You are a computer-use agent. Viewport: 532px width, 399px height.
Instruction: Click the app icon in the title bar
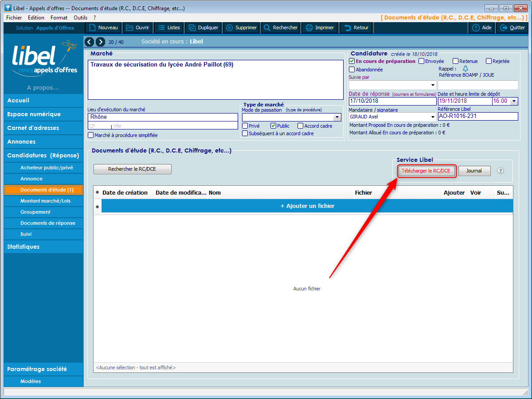coord(7,8)
